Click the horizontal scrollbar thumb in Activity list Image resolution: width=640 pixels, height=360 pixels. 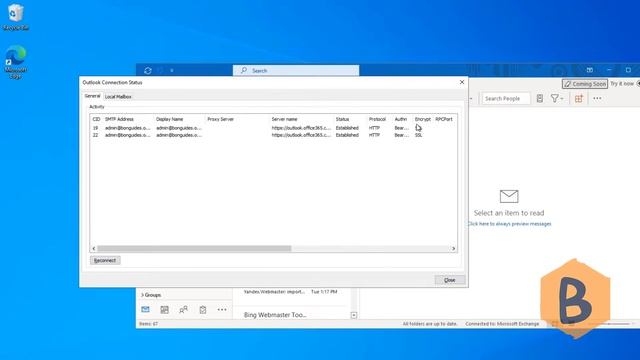[x=194, y=248]
